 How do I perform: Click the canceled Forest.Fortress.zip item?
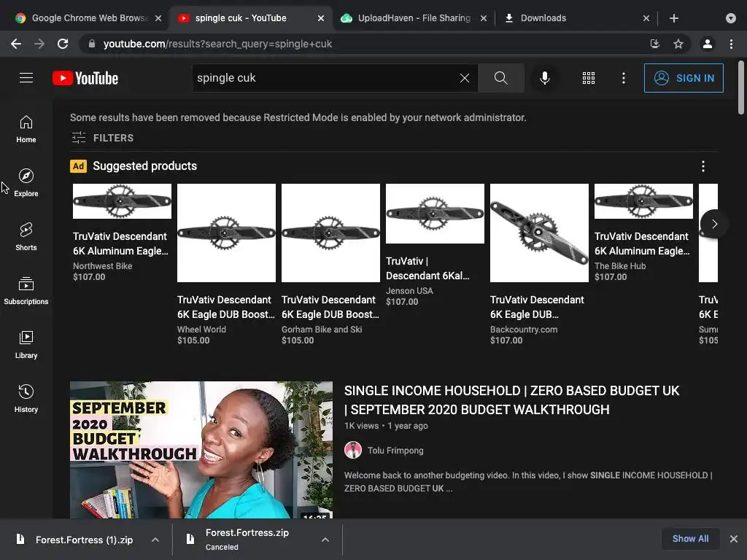(247, 540)
